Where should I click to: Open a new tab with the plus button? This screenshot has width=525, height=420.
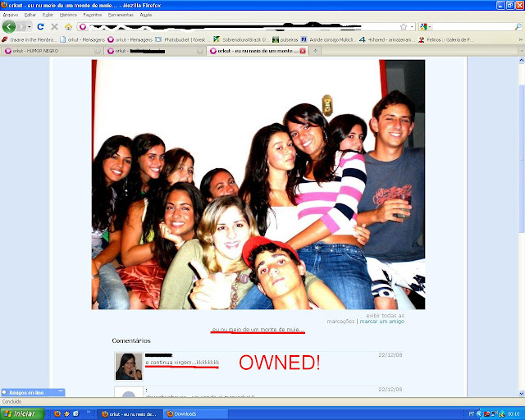[x=315, y=51]
